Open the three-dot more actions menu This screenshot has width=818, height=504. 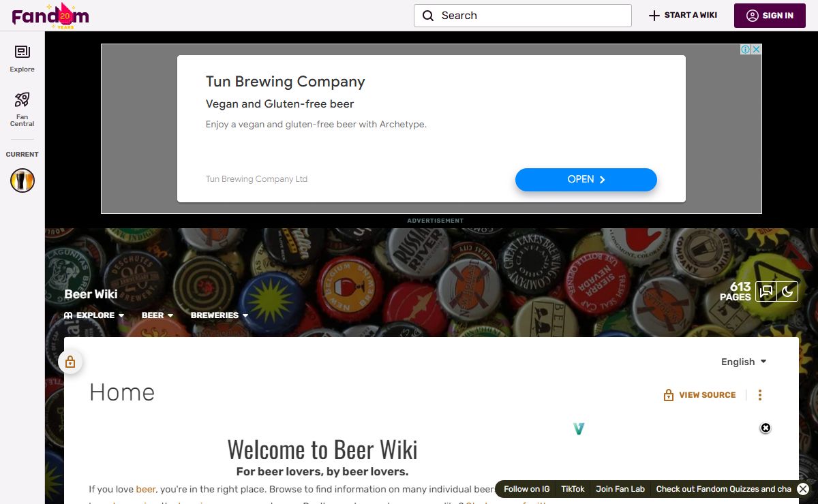tap(760, 395)
